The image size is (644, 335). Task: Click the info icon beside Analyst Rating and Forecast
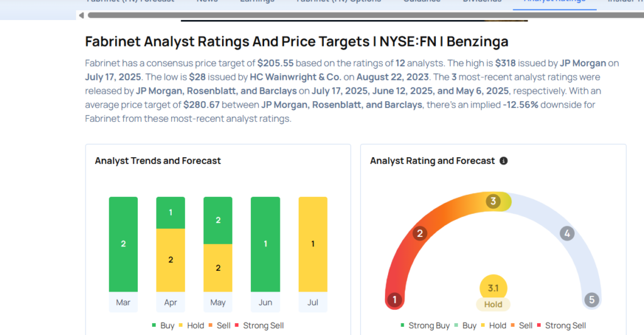click(x=503, y=161)
